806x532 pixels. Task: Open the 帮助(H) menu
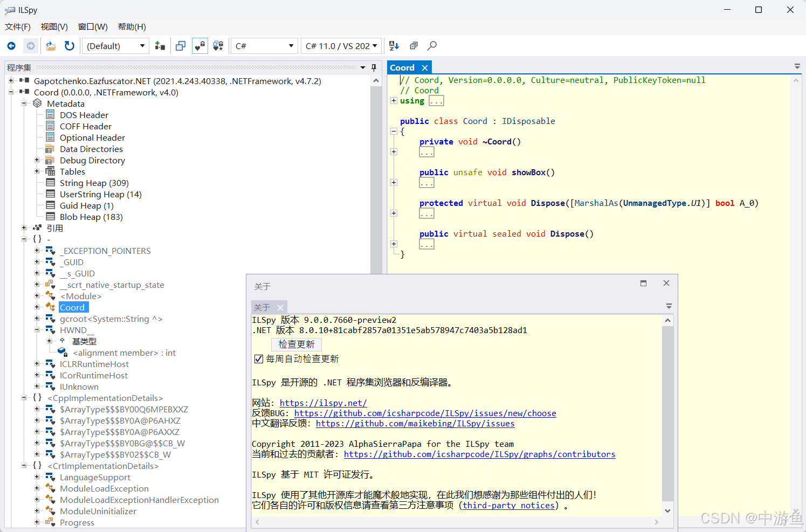click(x=132, y=27)
